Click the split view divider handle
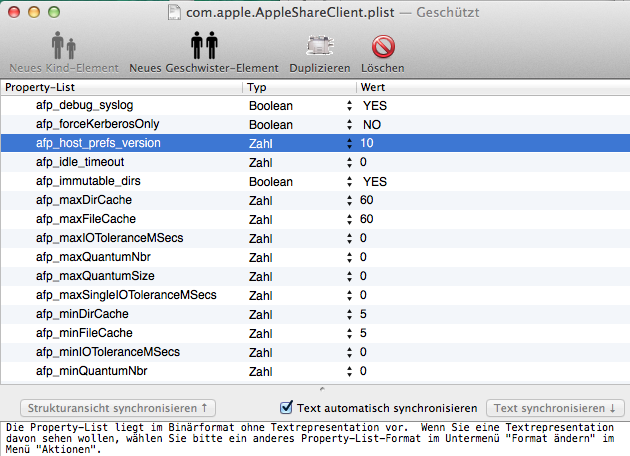This screenshot has height=456, width=630. click(322, 389)
